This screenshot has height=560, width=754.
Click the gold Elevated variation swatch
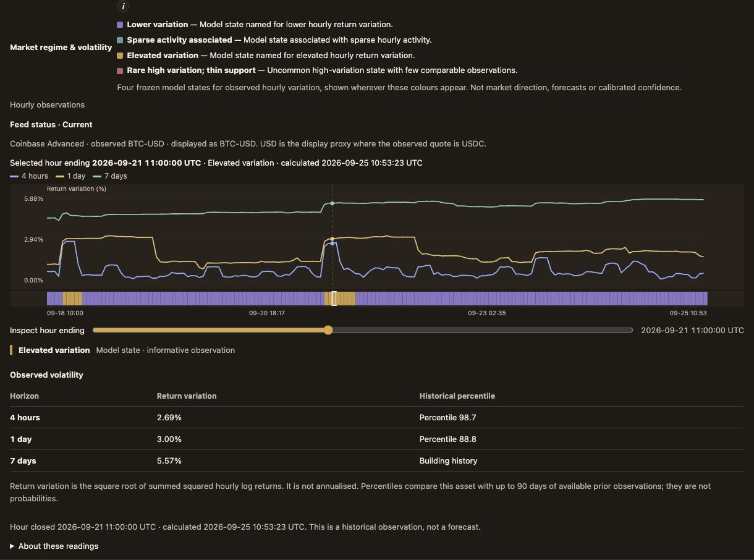[x=120, y=56]
